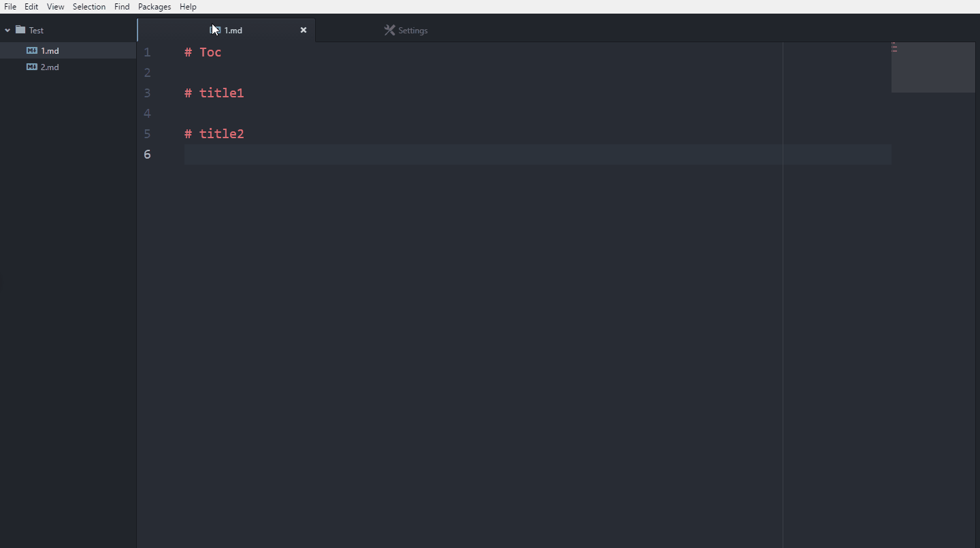Click the minimap viewport highlight
Screen dimensions: 980x548
933,67
